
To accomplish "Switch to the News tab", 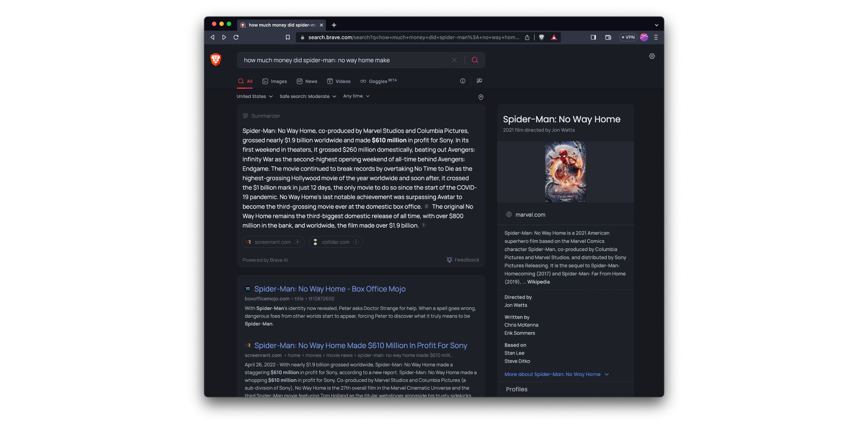I will click(x=307, y=81).
